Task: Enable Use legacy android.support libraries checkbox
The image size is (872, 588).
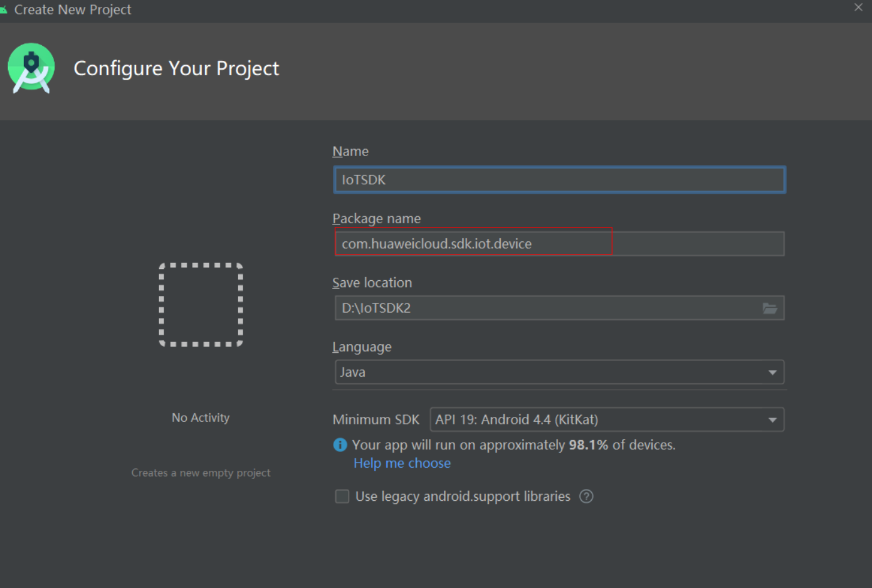Action: click(342, 496)
